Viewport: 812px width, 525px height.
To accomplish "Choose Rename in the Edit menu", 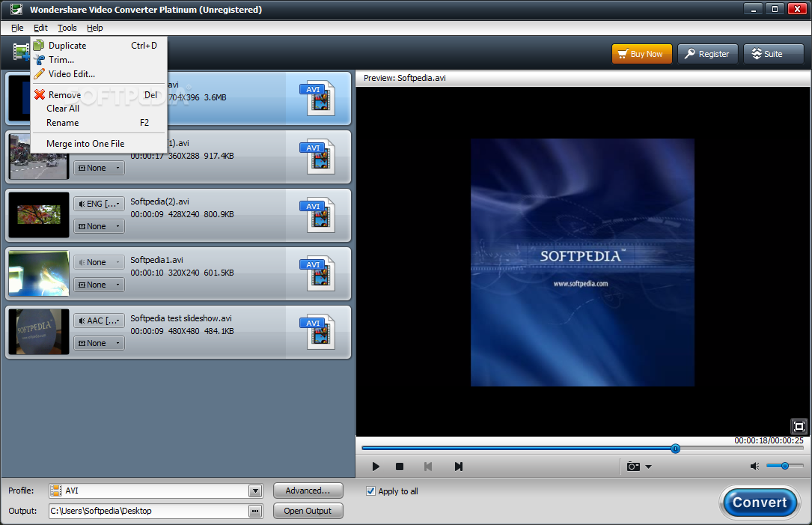I will pyautogui.click(x=98, y=123).
